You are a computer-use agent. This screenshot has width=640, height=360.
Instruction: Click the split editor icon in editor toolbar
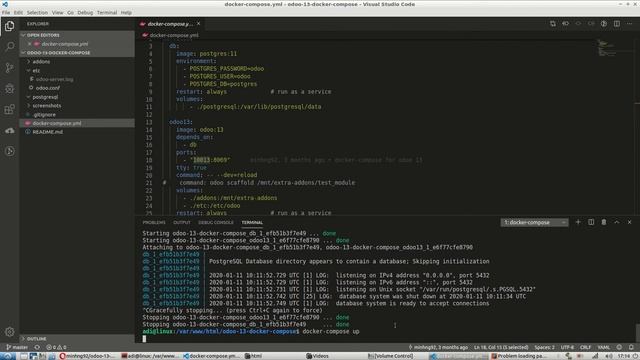617,24
